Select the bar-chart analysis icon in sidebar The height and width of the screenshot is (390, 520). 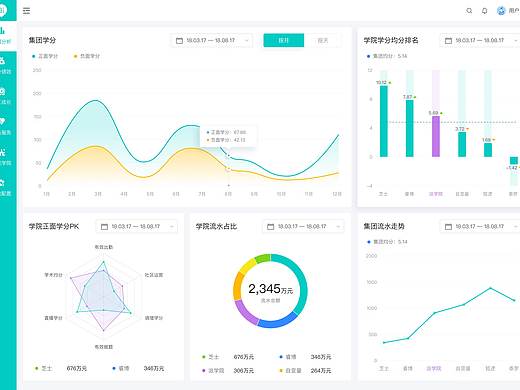tap(3, 31)
